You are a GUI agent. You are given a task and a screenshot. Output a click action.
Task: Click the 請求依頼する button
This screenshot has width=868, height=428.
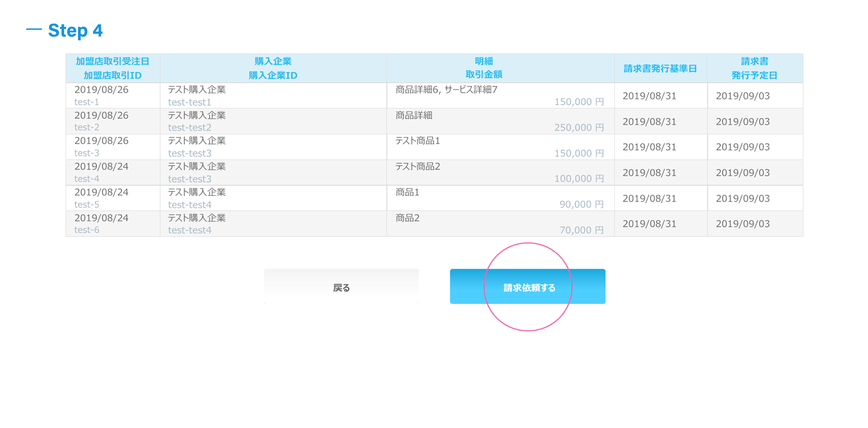click(528, 286)
